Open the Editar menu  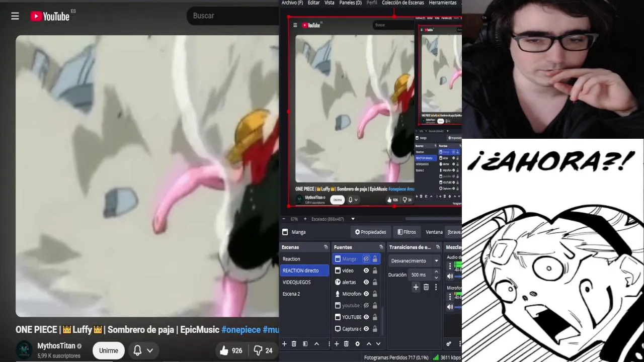point(313,3)
